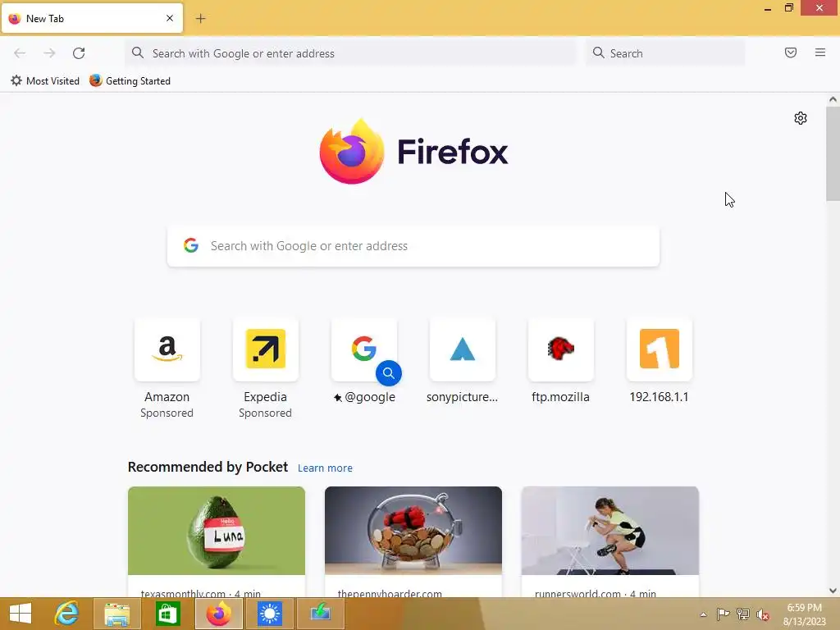Image resolution: width=840 pixels, height=630 pixels.
Task: Open the blue sun app on taskbar
Action: tap(269, 614)
